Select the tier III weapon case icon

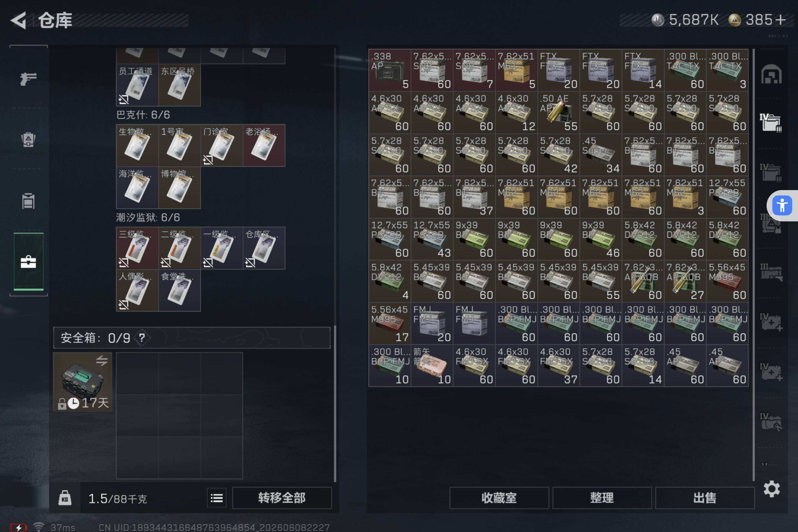(x=771, y=272)
